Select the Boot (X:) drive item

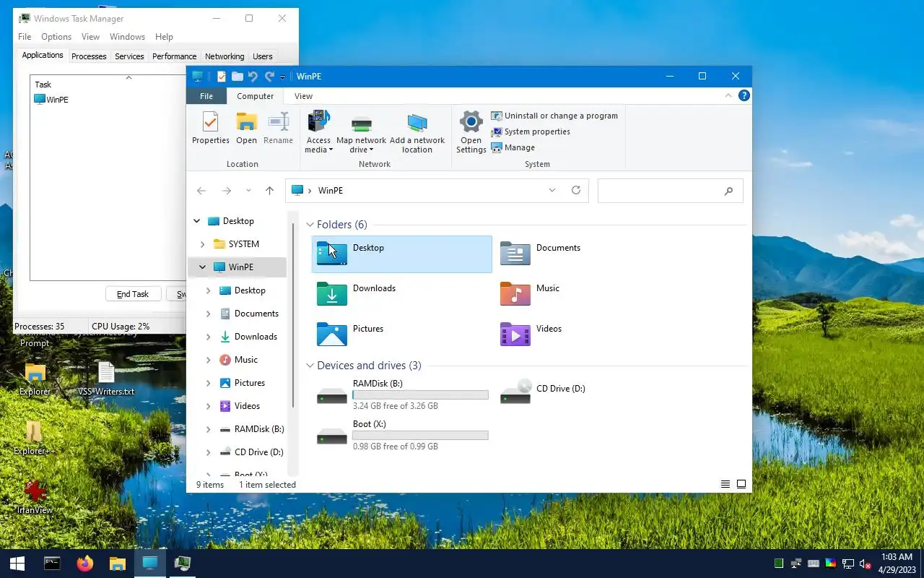coord(402,435)
